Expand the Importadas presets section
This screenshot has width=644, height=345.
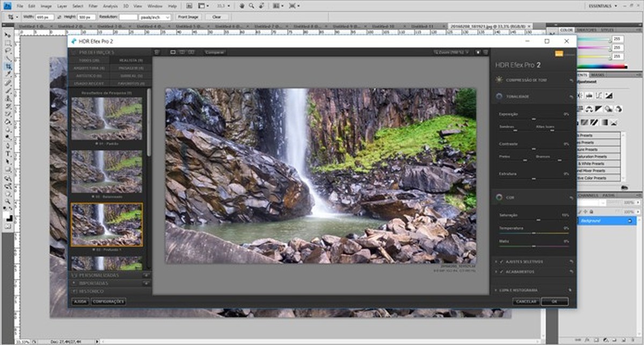click(109, 283)
